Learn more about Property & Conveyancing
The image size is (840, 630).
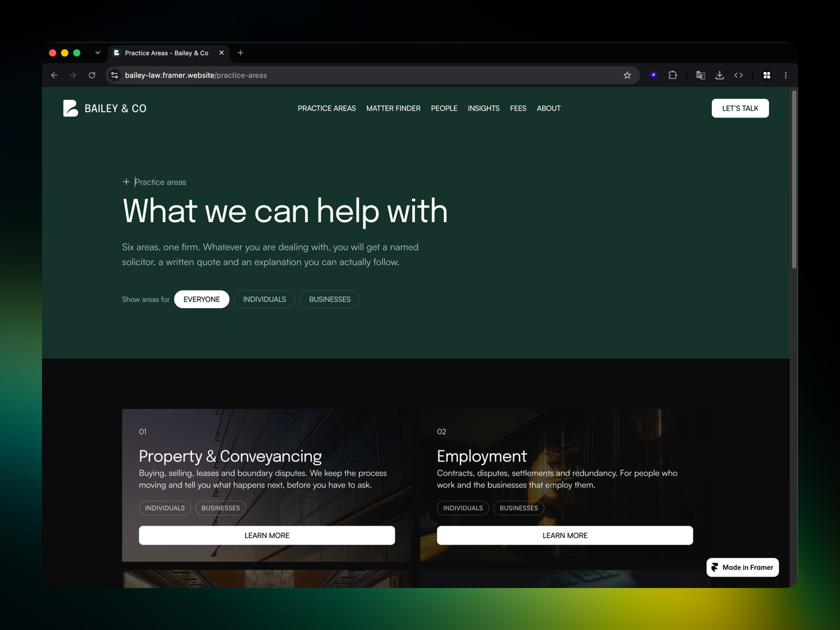(x=267, y=535)
